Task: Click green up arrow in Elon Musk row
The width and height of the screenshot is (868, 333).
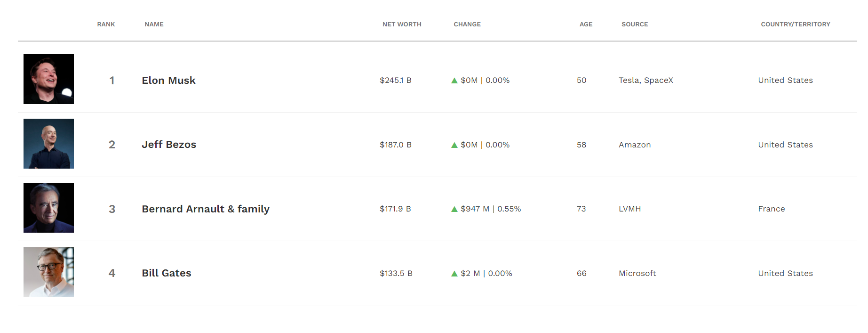Action: (x=454, y=81)
